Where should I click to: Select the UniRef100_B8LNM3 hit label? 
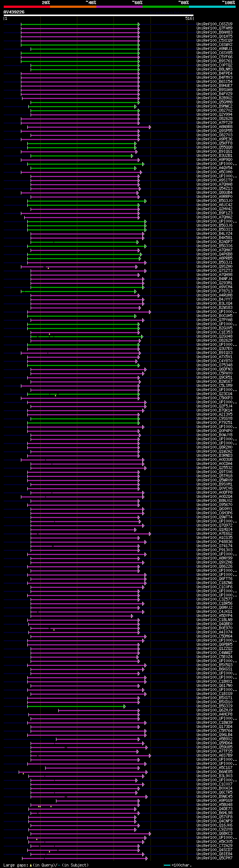coord(214,69)
